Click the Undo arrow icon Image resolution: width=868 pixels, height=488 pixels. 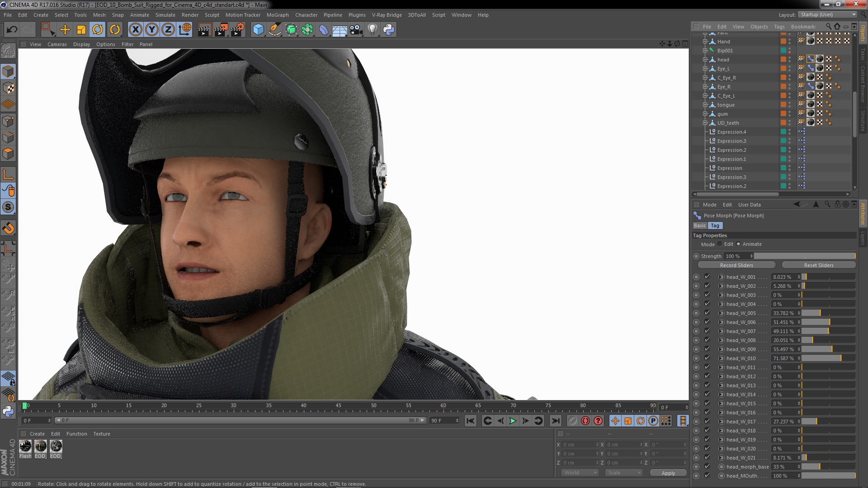pyautogui.click(x=12, y=30)
